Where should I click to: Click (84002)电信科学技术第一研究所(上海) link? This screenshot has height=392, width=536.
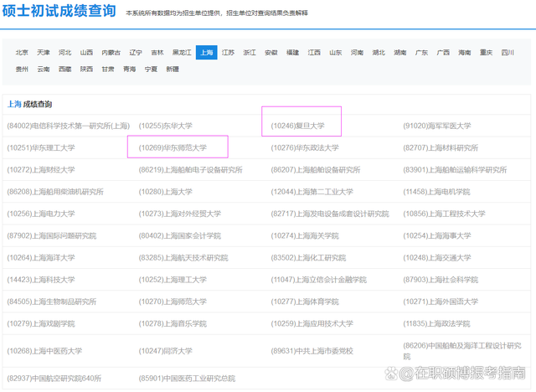69,126
